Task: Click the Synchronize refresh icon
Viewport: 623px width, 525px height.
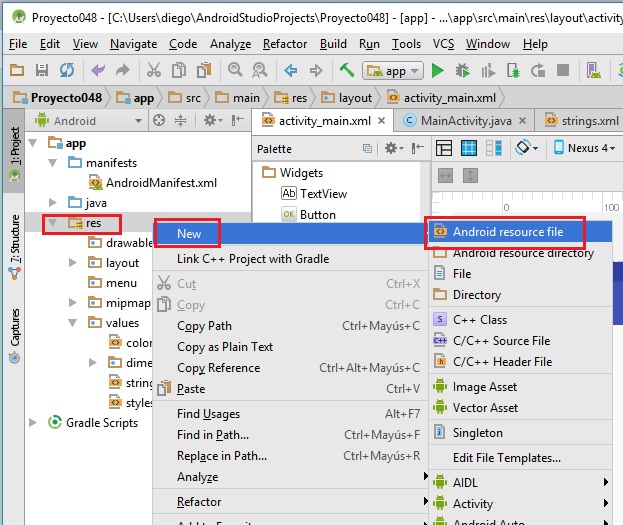Action: coord(67,70)
